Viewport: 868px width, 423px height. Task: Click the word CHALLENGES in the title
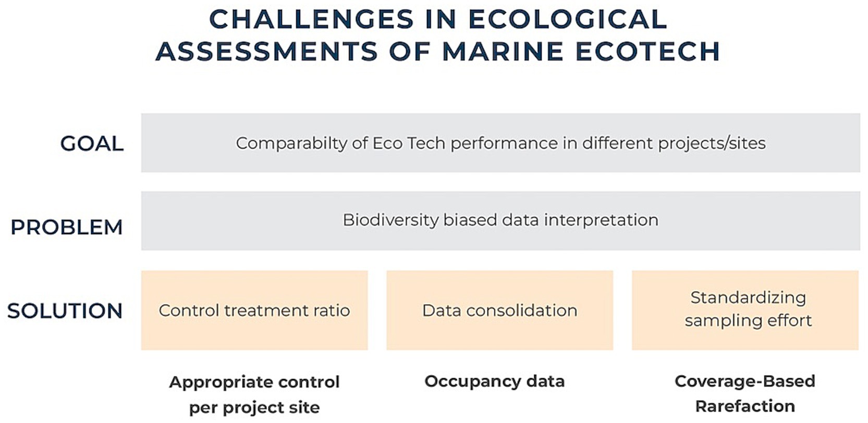[311, 20]
